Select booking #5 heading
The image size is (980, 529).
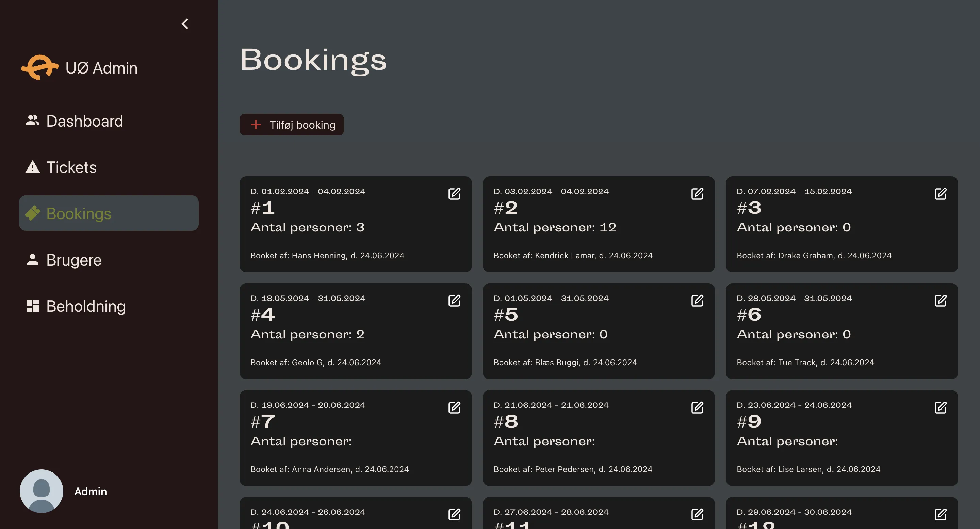[x=506, y=315]
